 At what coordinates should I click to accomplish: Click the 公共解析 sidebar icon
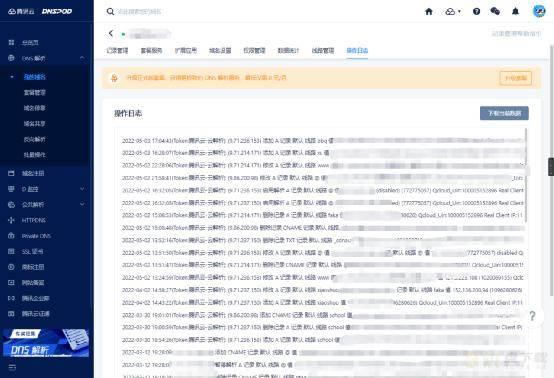[11, 204]
